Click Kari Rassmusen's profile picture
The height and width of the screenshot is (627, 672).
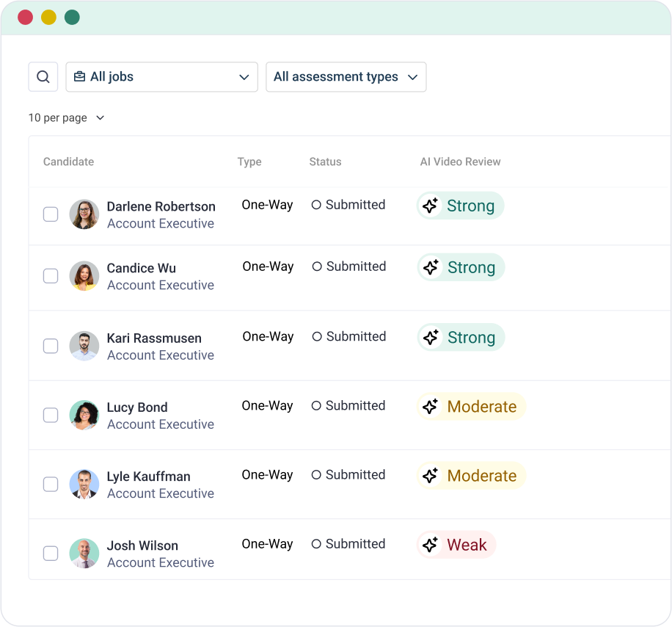coord(84,346)
